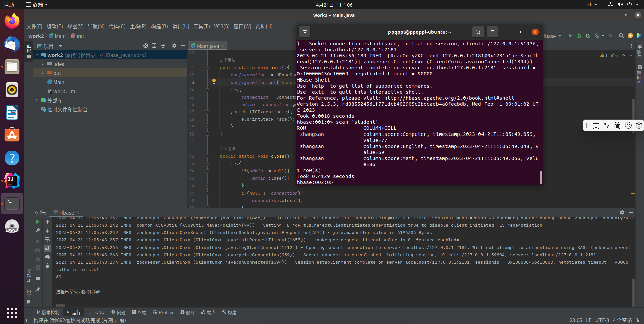The height and width of the screenshot is (324, 644).
Task: Open the VCS(S) menu
Action: pyautogui.click(x=222, y=26)
